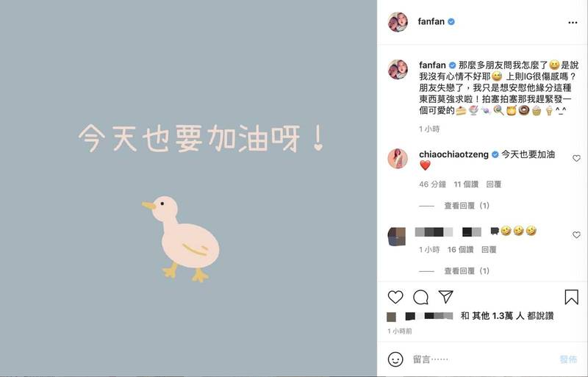The width and height of the screenshot is (588, 377).
Task: Click the comment bubble icon
Action: (420, 297)
